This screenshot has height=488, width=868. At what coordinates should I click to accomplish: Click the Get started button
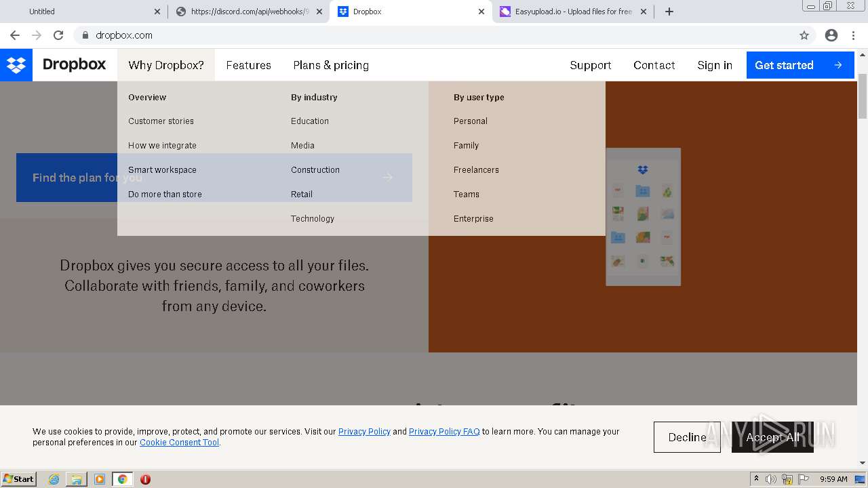tap(800, 65)
